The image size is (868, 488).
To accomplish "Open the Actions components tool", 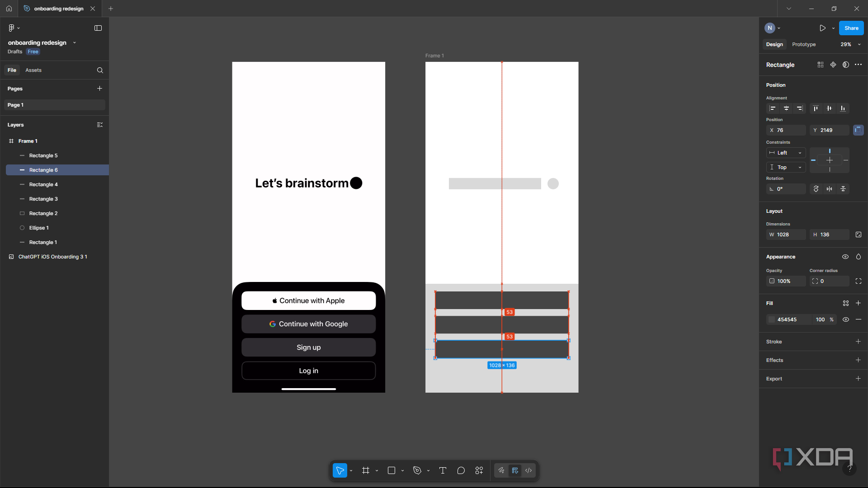I will pyautogui.click(x=479, y=470).
